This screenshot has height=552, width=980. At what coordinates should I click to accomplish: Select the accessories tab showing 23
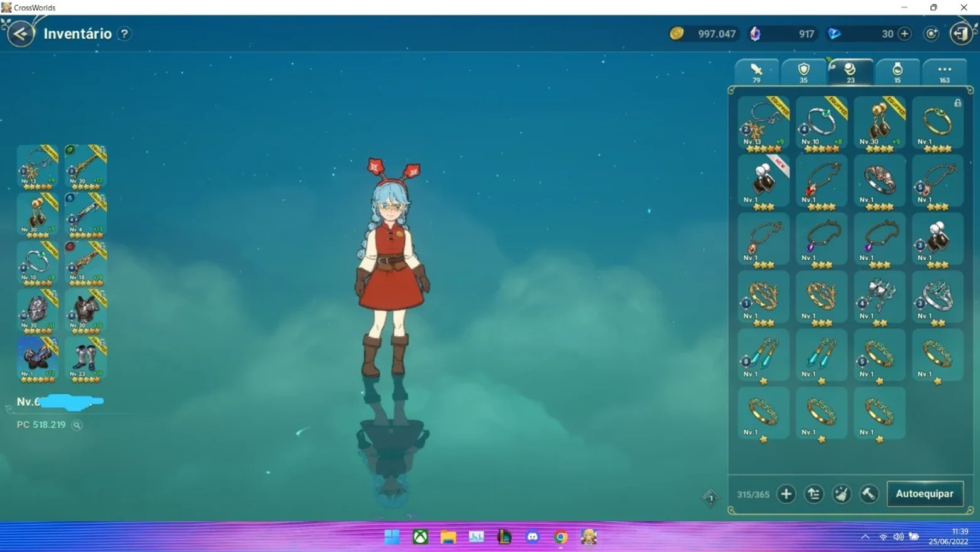point(851,72)
